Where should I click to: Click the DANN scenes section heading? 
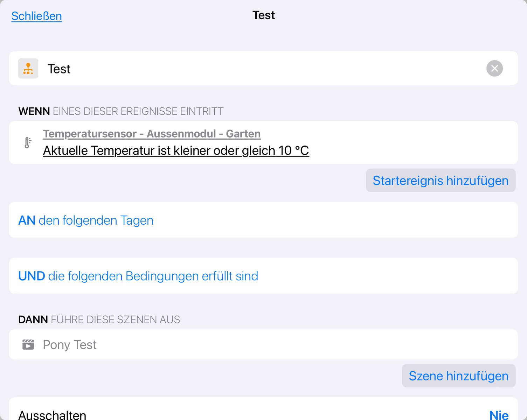coord(99,320)
